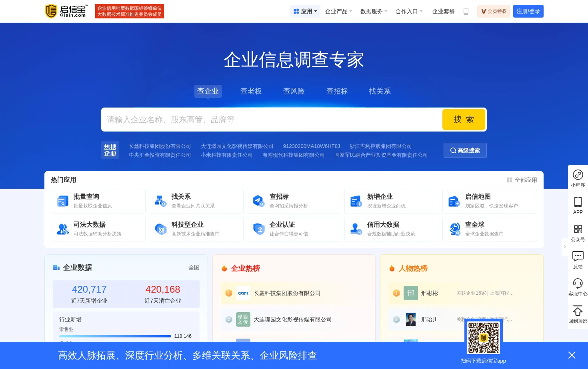Image resolution: width=588 pixels, height=369 pixels.
Task: Select the 查风险 search tab
Action: (x=294, y=91)
